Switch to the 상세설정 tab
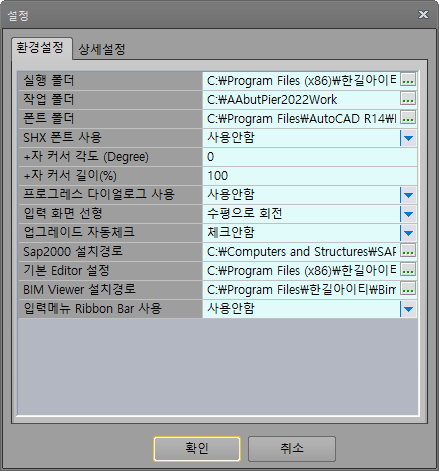Screen dimensions: 439x471 102,49
